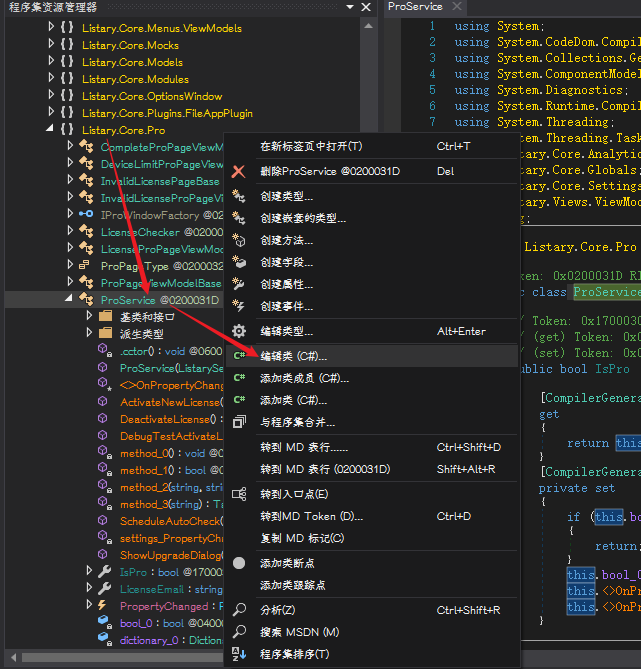Expand the Listary.Core.Models namespace
This screenshot has height=669, width=641.
[51, 61]
